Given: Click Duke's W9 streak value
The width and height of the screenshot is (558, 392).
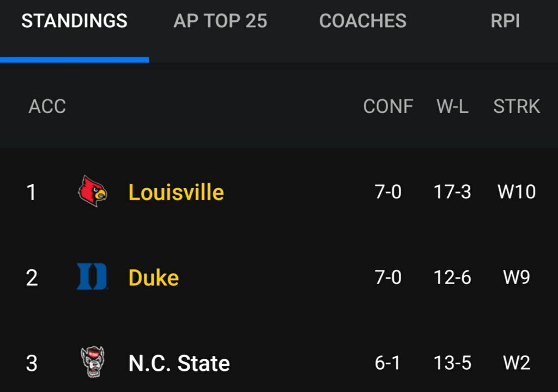Looking at the screenshot, I should 517,278.
